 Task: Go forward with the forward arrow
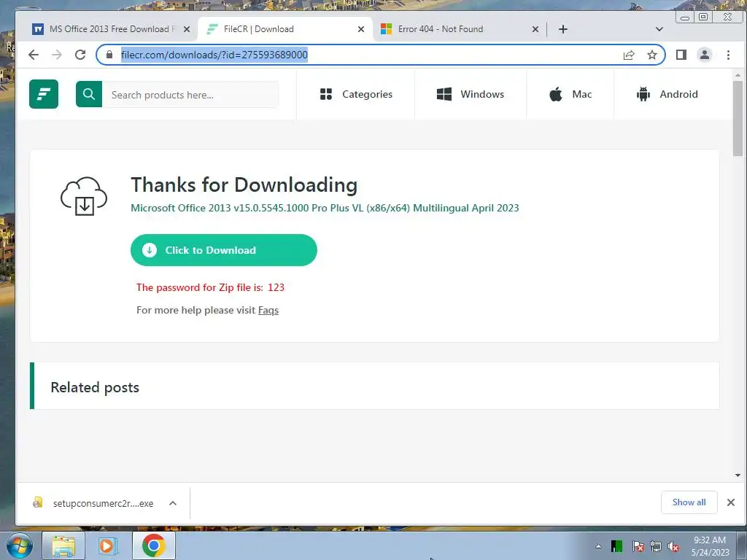[57, 55]
